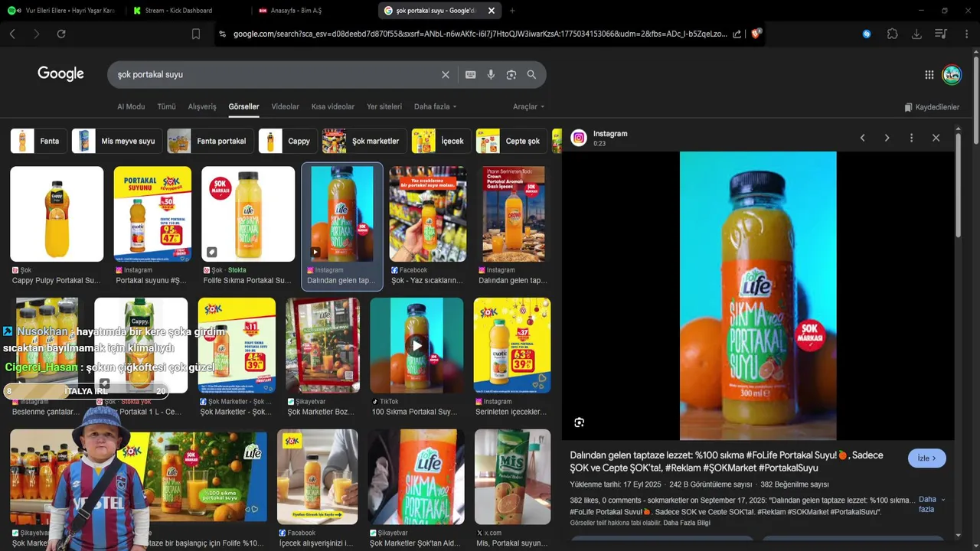Click the preview panel vertical scrollbar

(x=957, y=184)
